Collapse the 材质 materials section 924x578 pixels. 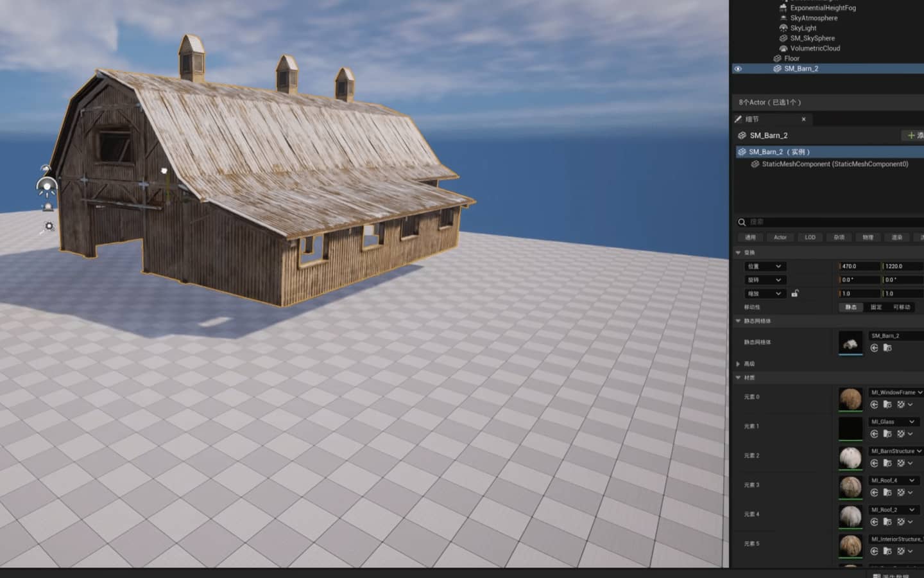738,378
